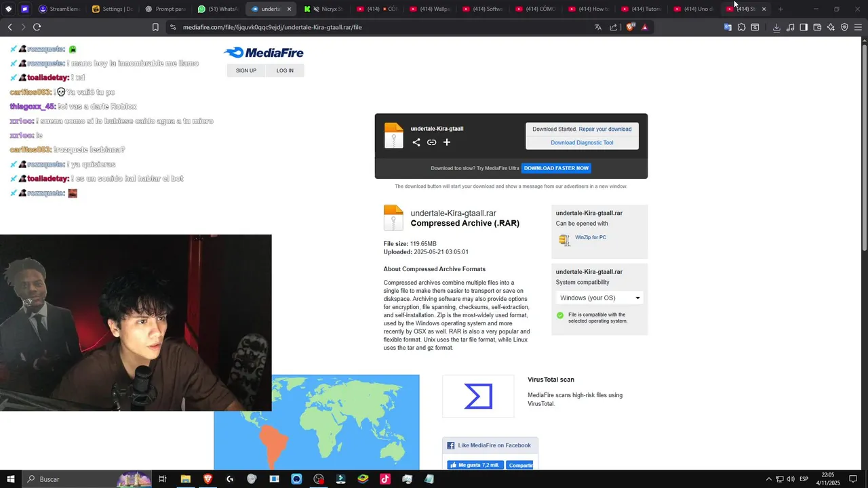
Task: Click the RAR file icon in the dark download box
Action: (393, 136)
